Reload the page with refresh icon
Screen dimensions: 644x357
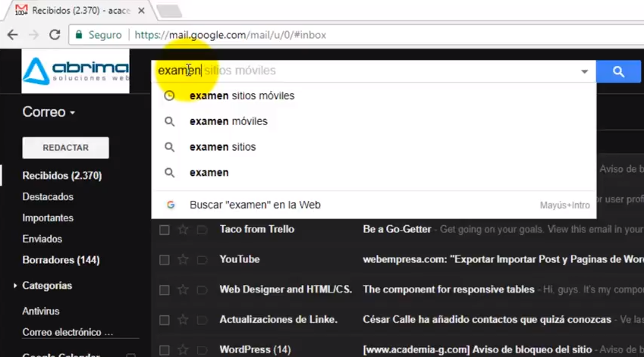tap(55, 35)
